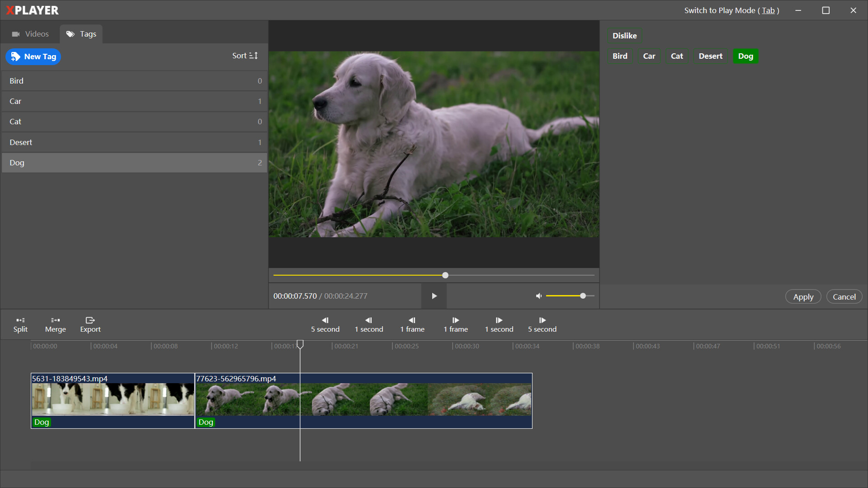The image size is (868, 488).
Task: Click the Merge clips icon
Action: tap(55, 320)
